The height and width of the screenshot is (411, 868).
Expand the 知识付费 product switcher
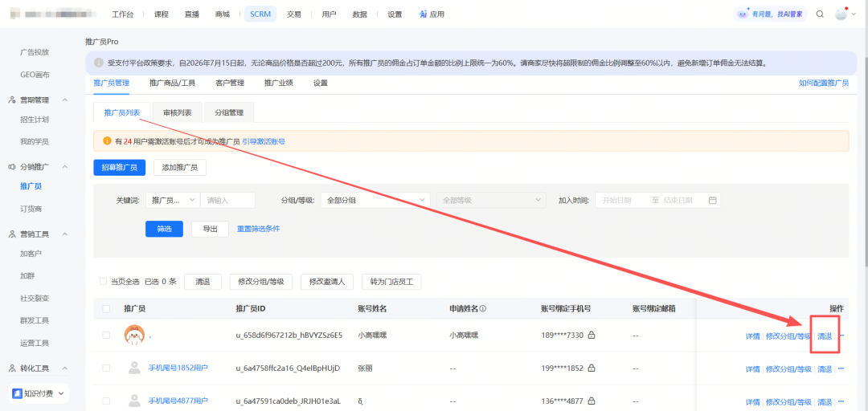pos(60,394)
